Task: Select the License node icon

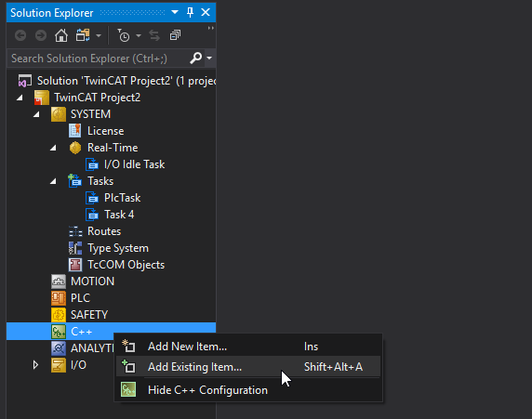Action: 75,131
